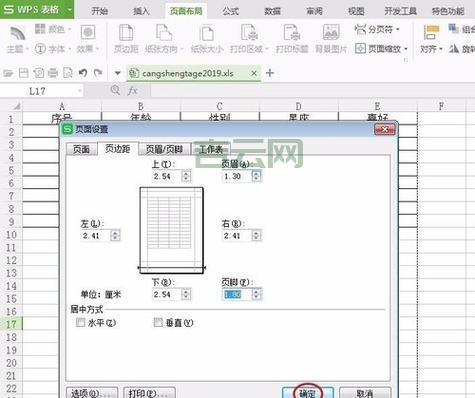Click the undo arrow icon

click(83, 73)
